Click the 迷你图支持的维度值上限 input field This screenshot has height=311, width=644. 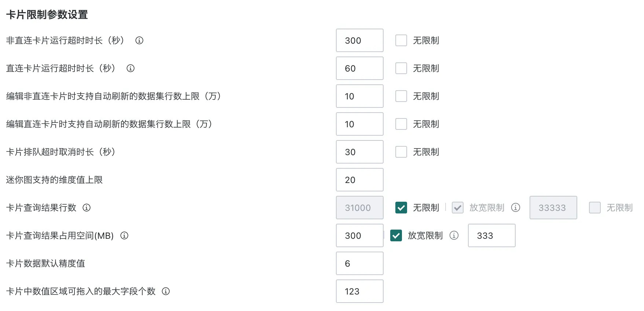359,180
